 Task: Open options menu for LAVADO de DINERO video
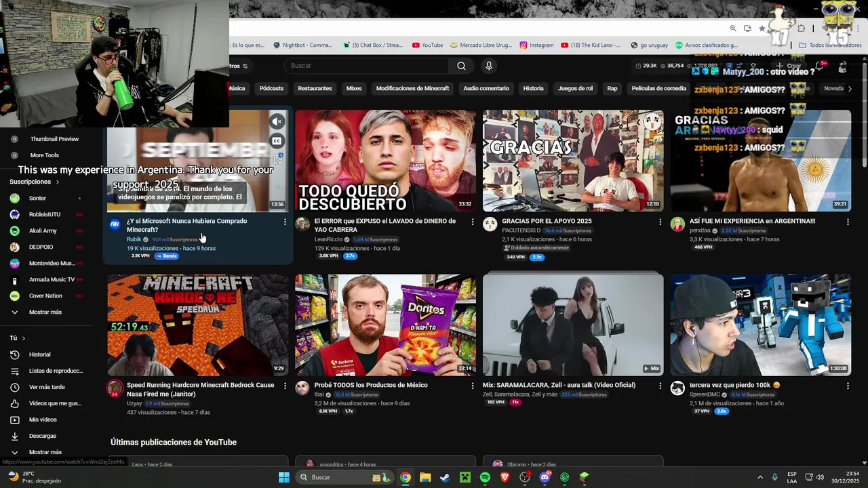tap(473, 222)
